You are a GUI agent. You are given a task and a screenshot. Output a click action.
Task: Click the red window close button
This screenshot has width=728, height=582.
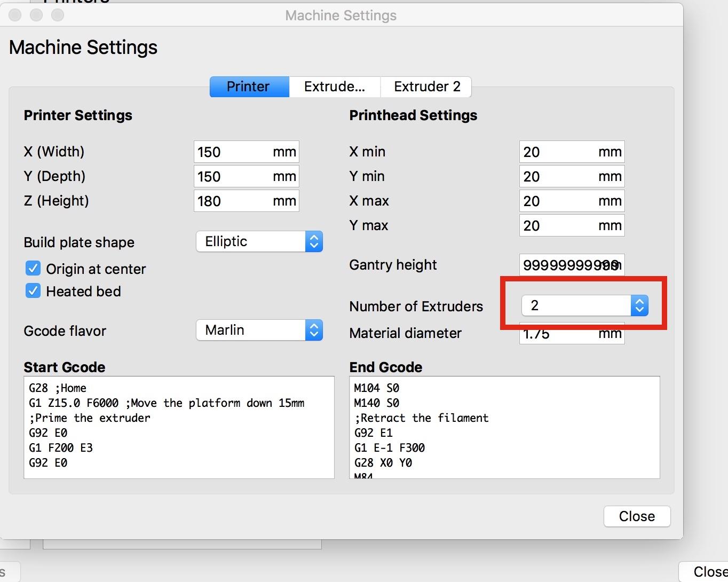15,15
